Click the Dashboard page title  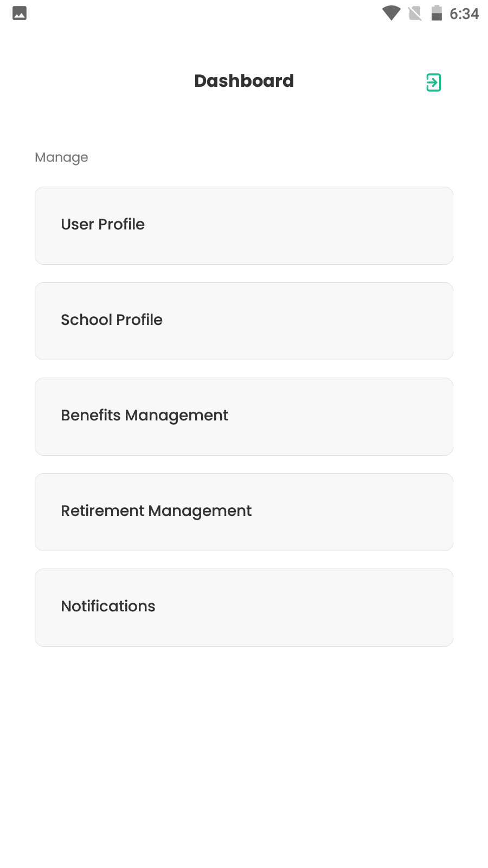click(x=244, y=81)
